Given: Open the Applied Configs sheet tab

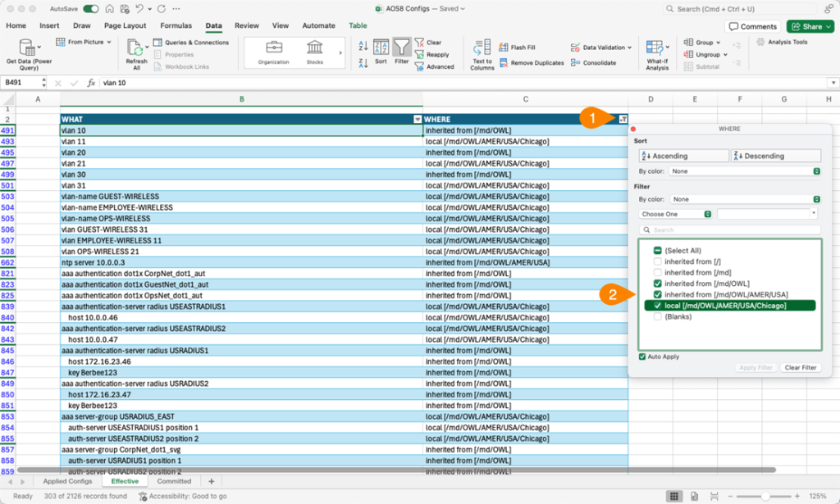Looking at the screenshot, I should [67, 481].
